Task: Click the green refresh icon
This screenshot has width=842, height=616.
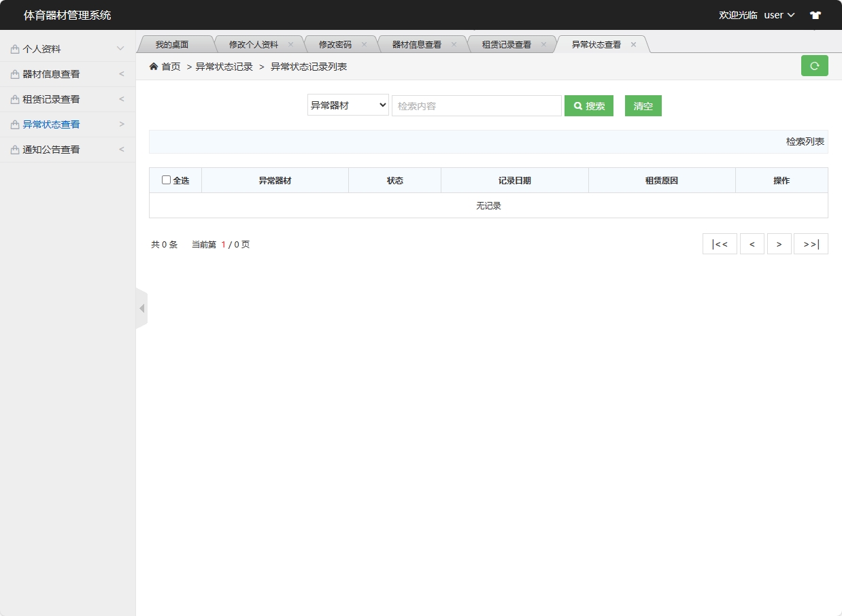Action: (x=814, y=65)
